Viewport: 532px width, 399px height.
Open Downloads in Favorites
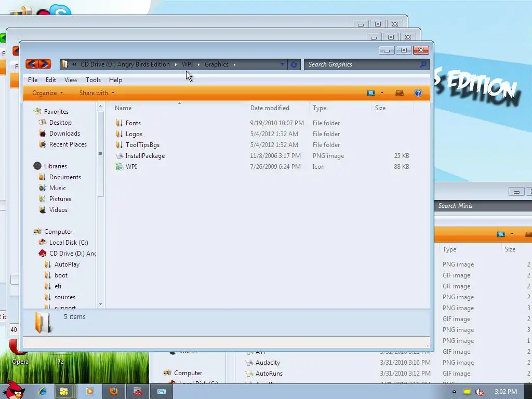pos(64,134)
